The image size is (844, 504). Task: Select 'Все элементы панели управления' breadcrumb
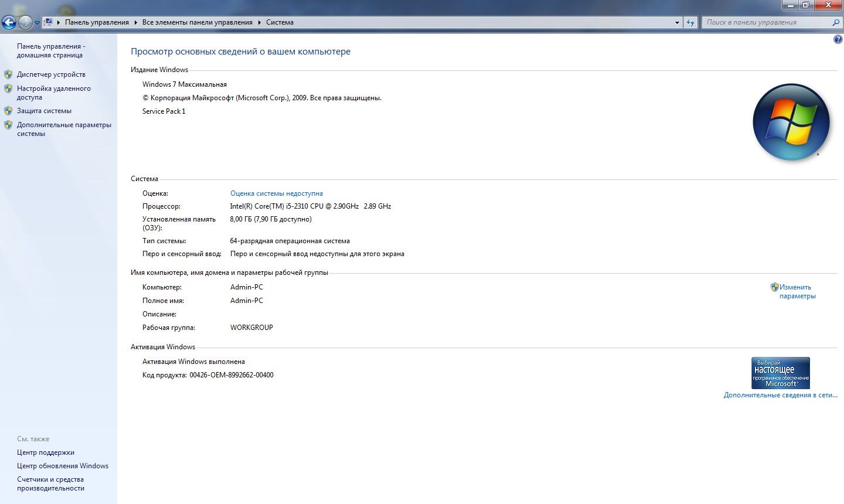tap(197, 22)
